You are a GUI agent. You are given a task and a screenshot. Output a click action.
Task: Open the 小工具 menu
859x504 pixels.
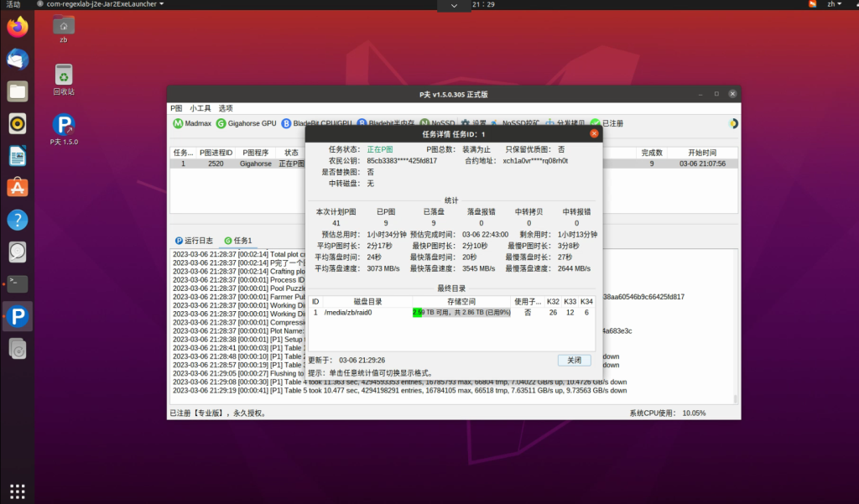click(x=200, y=108)
